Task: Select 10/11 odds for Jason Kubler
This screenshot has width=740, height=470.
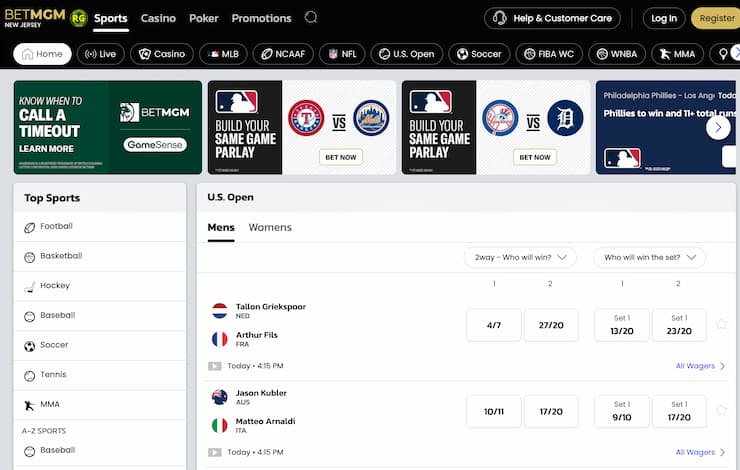Action: (494, 411)
